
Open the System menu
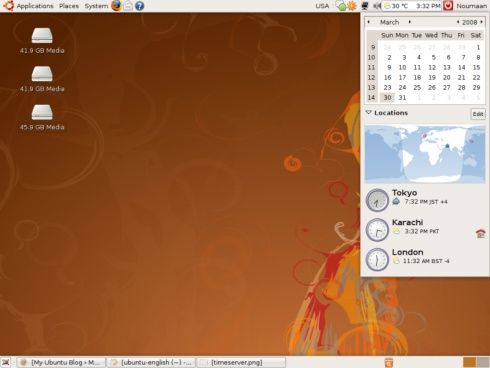pos(96,6)
